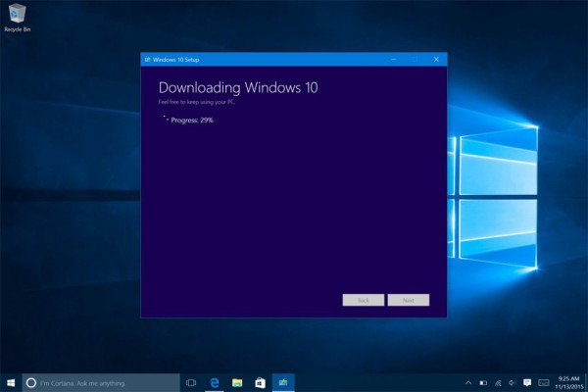Launch Microsoft Edge from the taskbar
Screen dimensions: 588x392
click(214, 382)
